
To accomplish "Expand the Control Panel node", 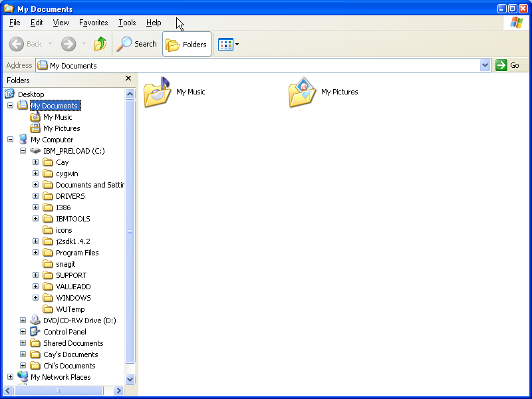I will pos(23,331).
